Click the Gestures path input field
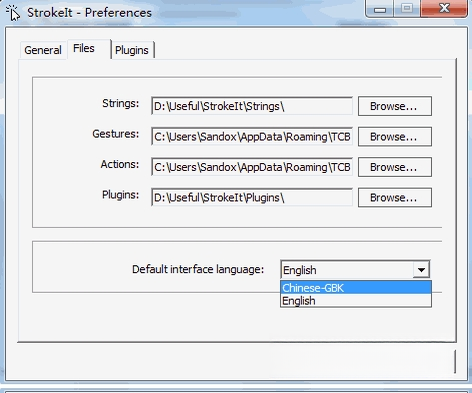Viewport: 472px width, 393px height. [x=252, y=137]
